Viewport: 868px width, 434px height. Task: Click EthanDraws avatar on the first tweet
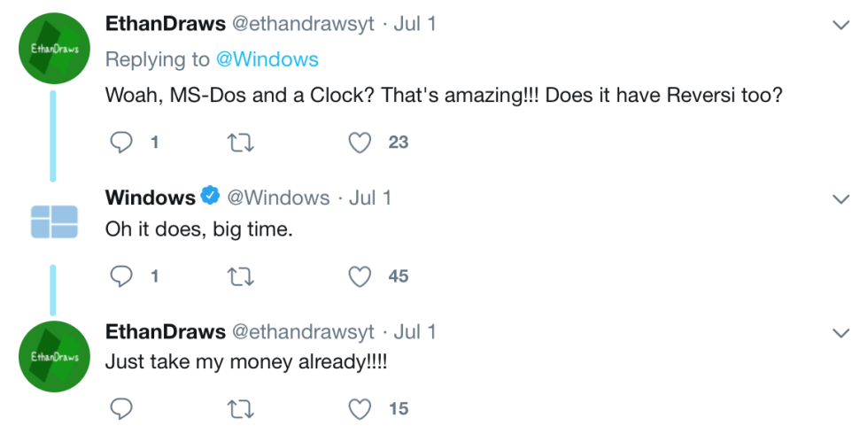point(54,49)
